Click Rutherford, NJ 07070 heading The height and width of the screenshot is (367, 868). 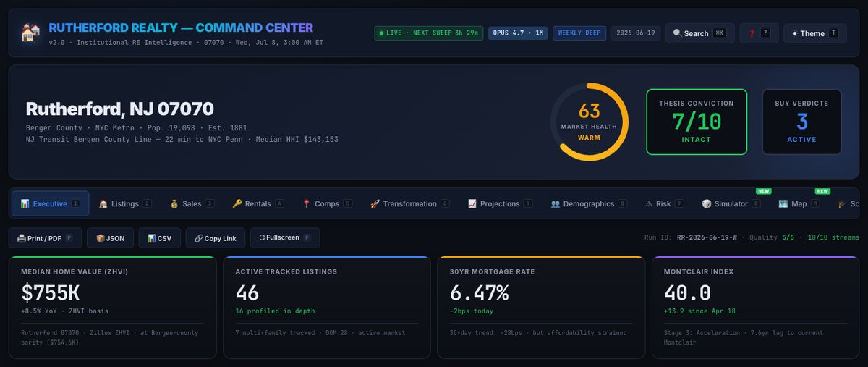tap(119, 109)
